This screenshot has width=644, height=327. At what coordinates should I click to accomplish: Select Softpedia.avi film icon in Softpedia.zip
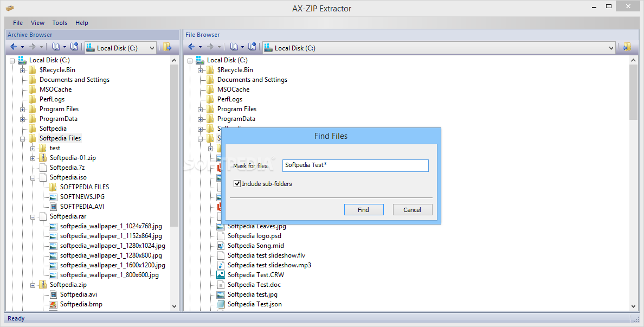point(53,294)
